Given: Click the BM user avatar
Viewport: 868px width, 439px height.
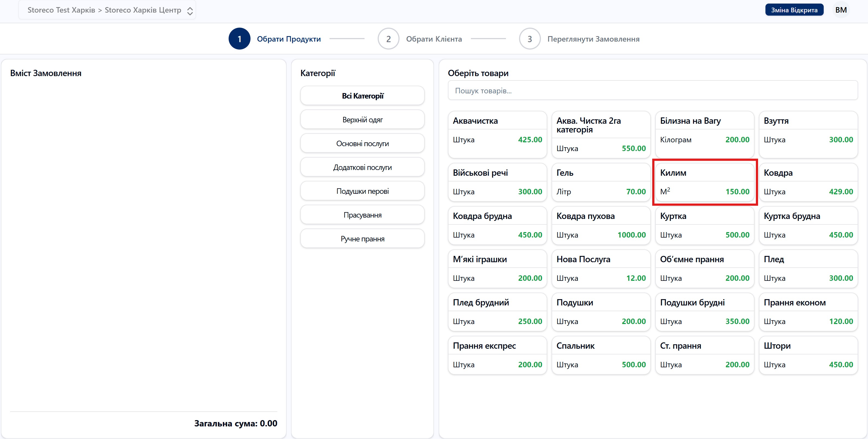Looking at the screenshot, I should (x=841, y=10).
